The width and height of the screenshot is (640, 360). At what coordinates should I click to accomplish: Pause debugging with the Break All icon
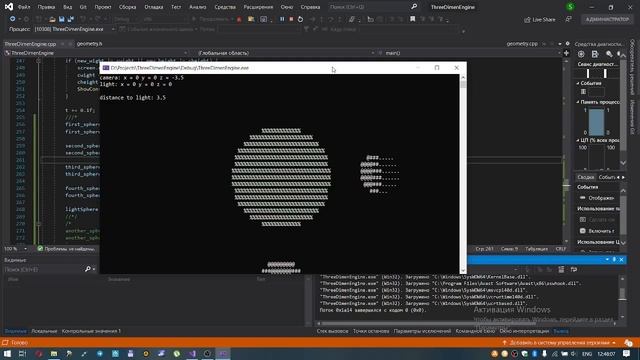pyautogui.click(x=282, y=19)
